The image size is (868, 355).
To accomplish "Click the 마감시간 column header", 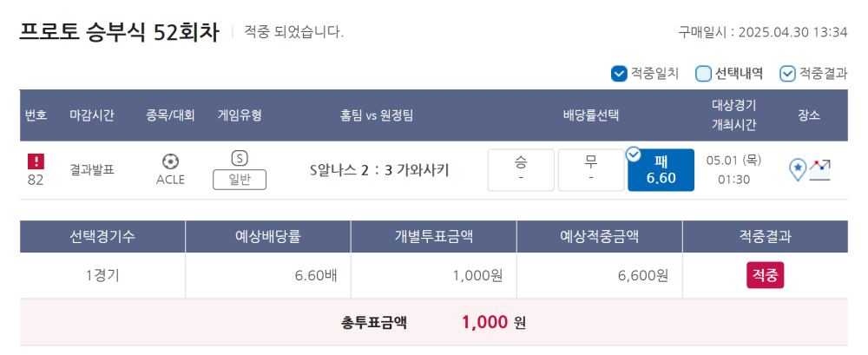I will [92, 115].
